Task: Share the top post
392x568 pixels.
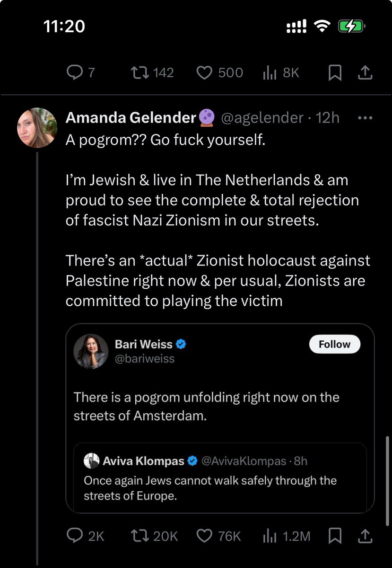Action: (x=366, y=72)
